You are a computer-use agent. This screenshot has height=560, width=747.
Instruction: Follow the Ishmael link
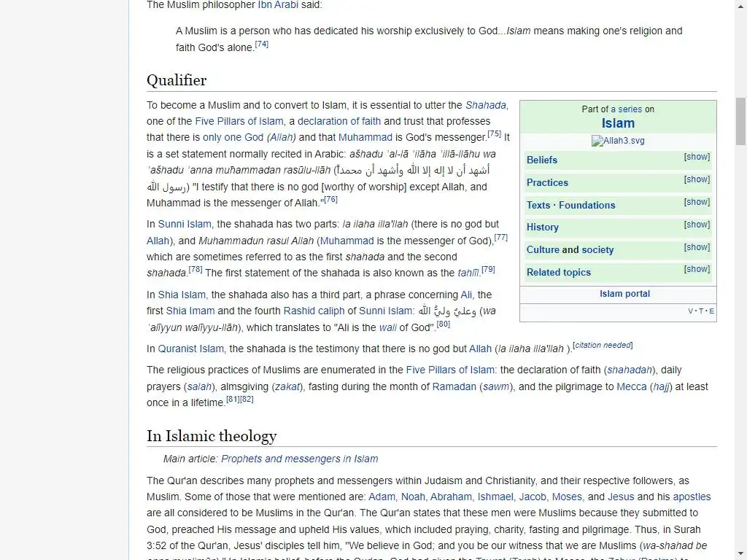click(495, 497)
